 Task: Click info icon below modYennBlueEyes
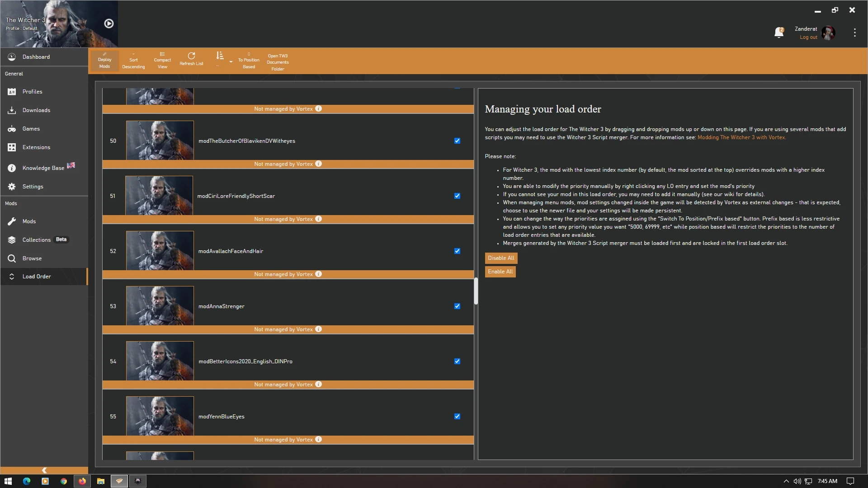click(x=319, y=440)
